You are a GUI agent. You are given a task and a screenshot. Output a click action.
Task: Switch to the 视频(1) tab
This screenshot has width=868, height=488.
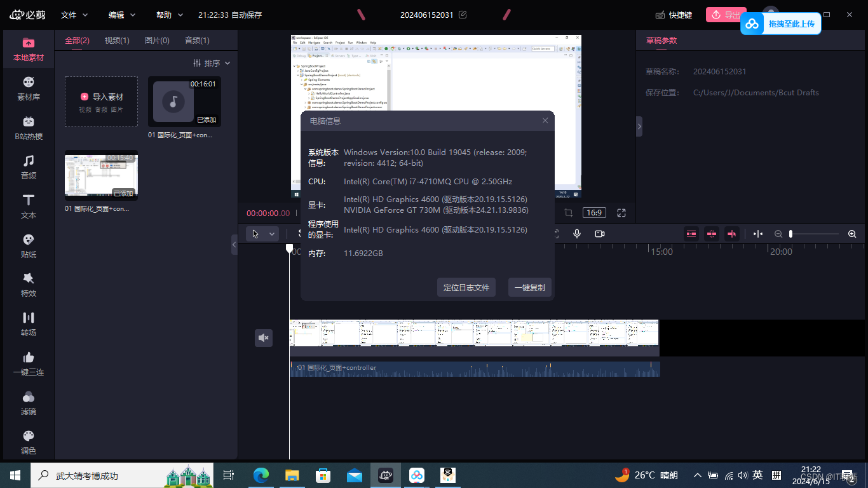117,40
